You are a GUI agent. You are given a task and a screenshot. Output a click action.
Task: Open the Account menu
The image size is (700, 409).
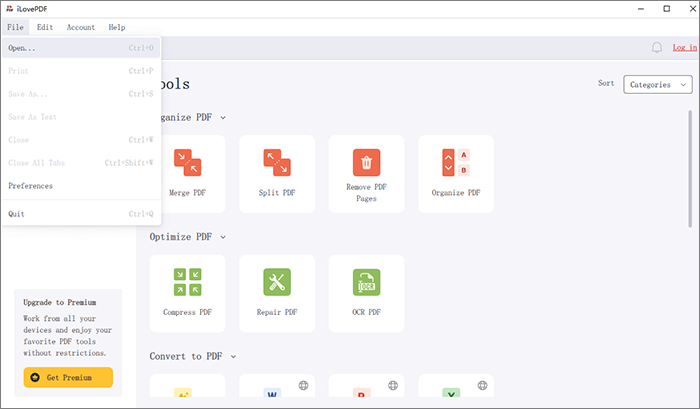pos(81,27)
